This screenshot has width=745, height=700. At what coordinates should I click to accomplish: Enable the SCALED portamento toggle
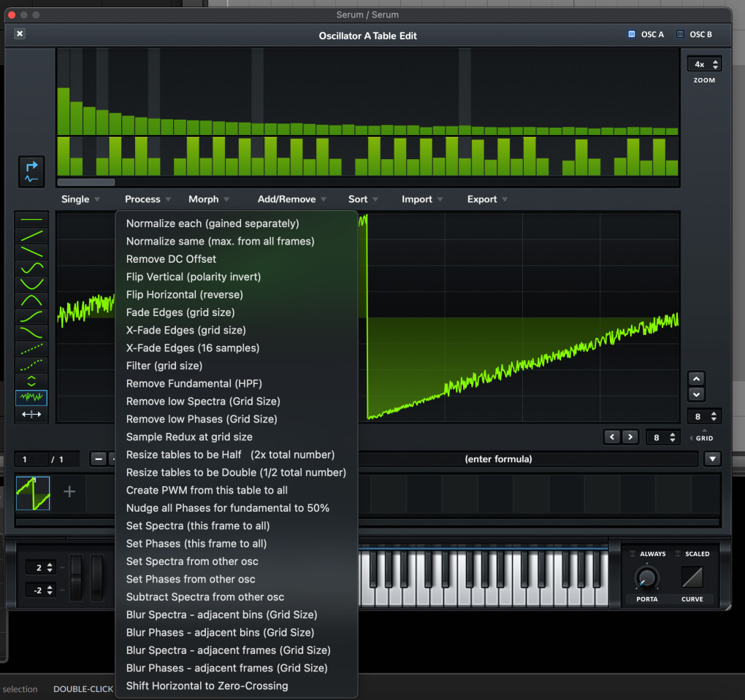[679, 554]
